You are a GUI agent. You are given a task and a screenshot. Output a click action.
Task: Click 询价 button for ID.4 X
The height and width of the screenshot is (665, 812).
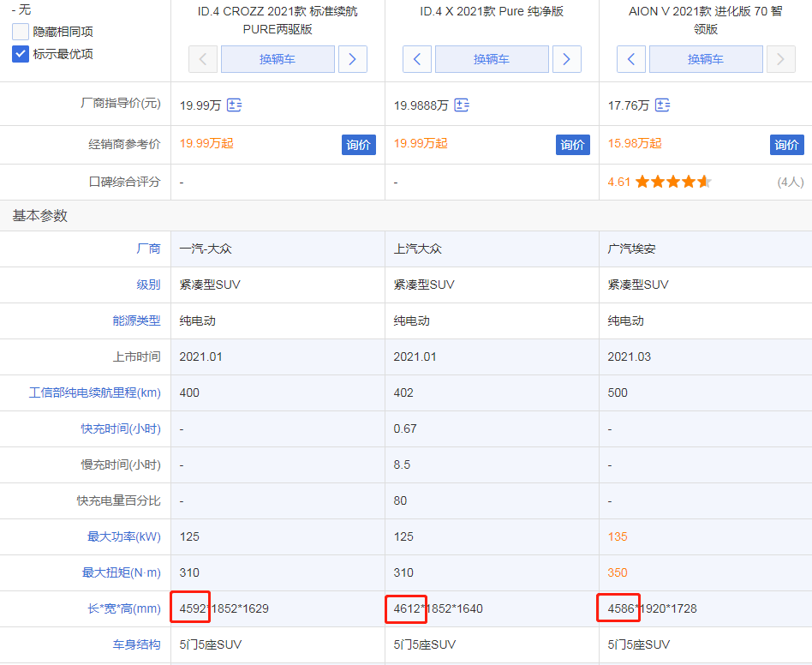pos(573,145)
